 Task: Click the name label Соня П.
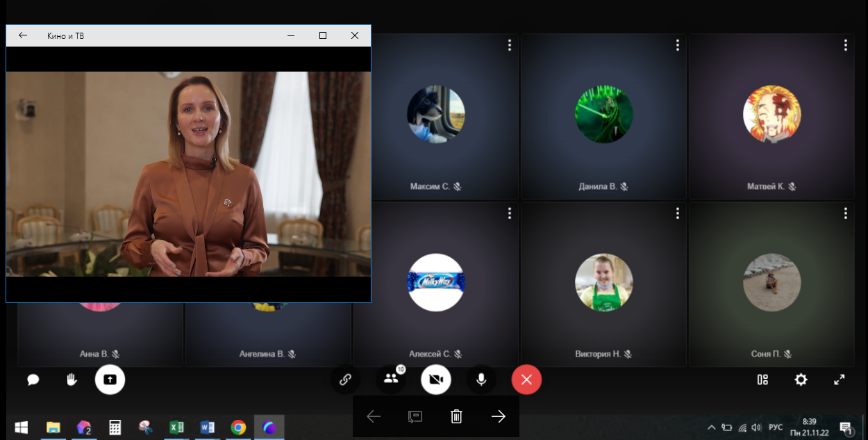click(766, 354)
